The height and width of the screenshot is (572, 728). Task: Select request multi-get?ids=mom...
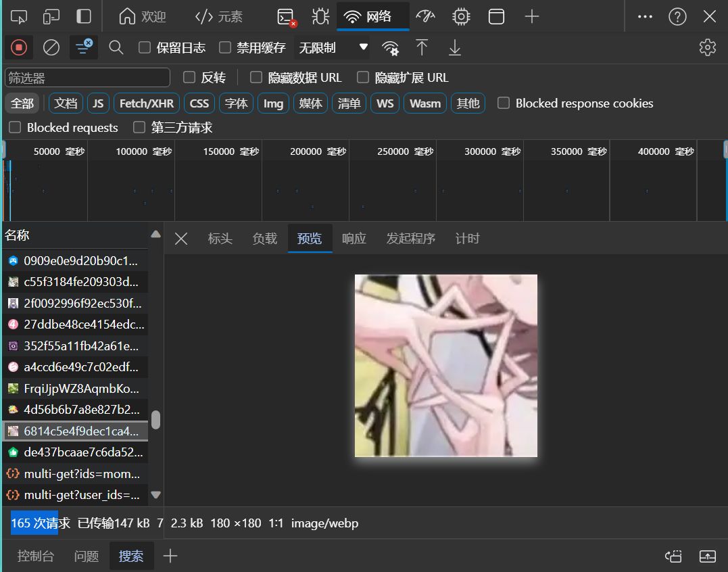tap(75, 474)
